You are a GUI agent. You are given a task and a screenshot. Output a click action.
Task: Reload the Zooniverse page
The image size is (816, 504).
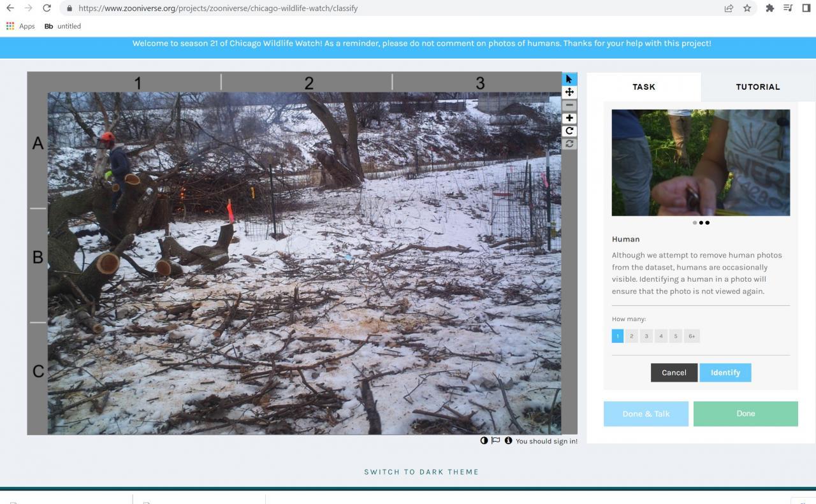pos(47,8)
